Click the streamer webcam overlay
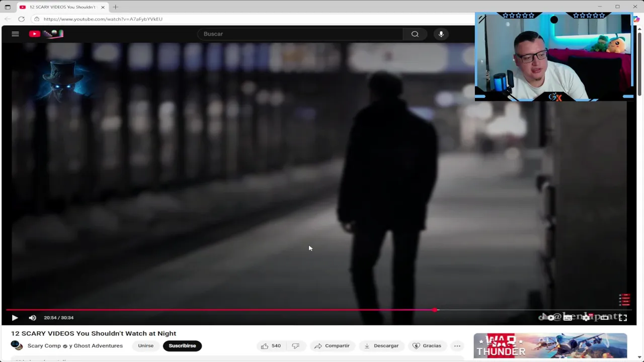This screenshot has height=362, width=644. pos(554,57)
